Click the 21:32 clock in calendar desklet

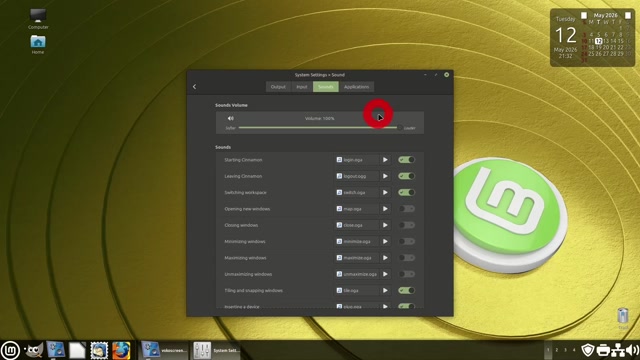565,56
